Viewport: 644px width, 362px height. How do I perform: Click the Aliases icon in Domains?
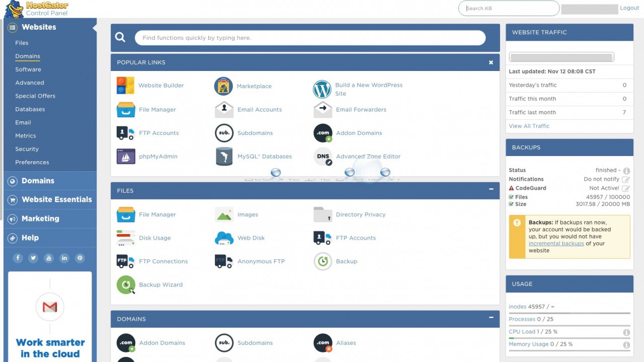click(x=323, y=343)
